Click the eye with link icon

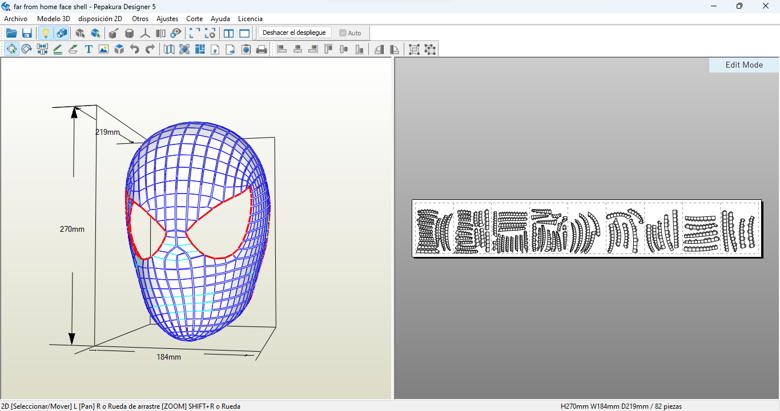coord(176,33)
